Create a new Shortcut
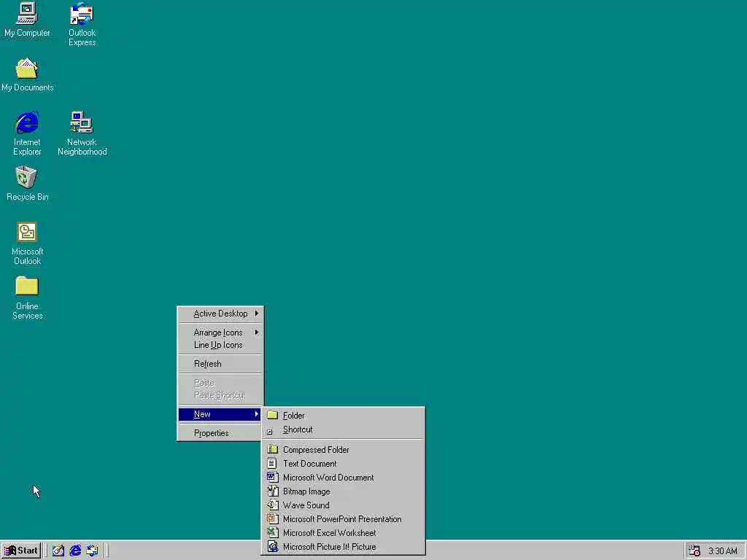 click(x=343, y=429)
